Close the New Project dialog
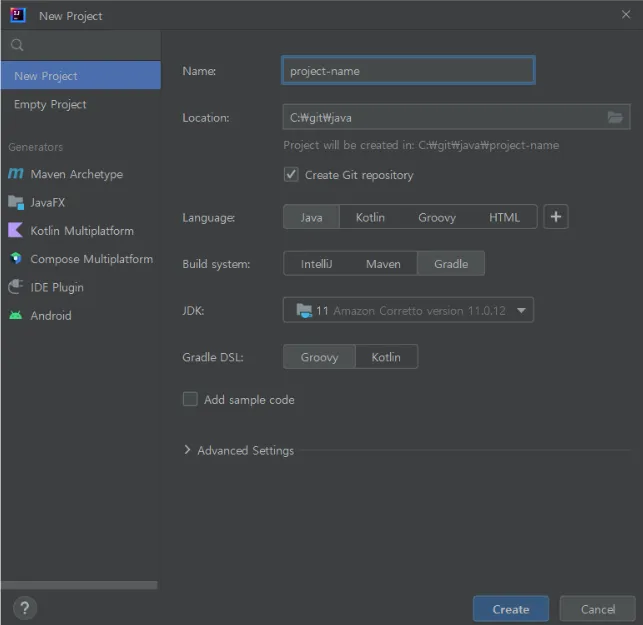643x625 pixels. [626, 15]
